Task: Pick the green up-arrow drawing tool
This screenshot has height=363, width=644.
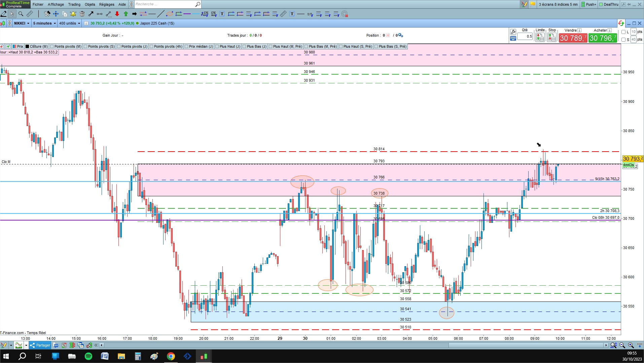Action: (126, 14)
